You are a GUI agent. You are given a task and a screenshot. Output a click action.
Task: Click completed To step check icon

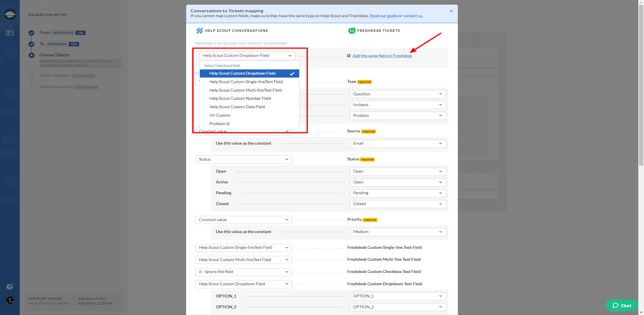(x=31, y=44)
